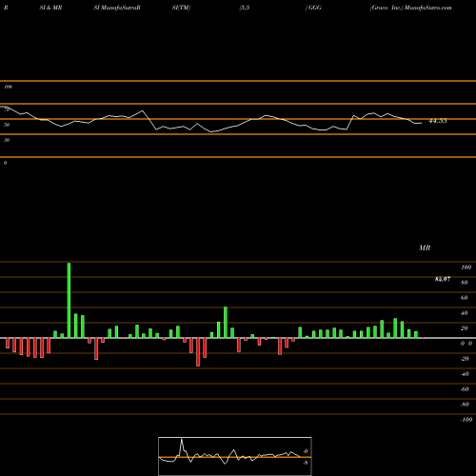
Task: Click the GGG ticker symbol in header
Action: [314, 8]
